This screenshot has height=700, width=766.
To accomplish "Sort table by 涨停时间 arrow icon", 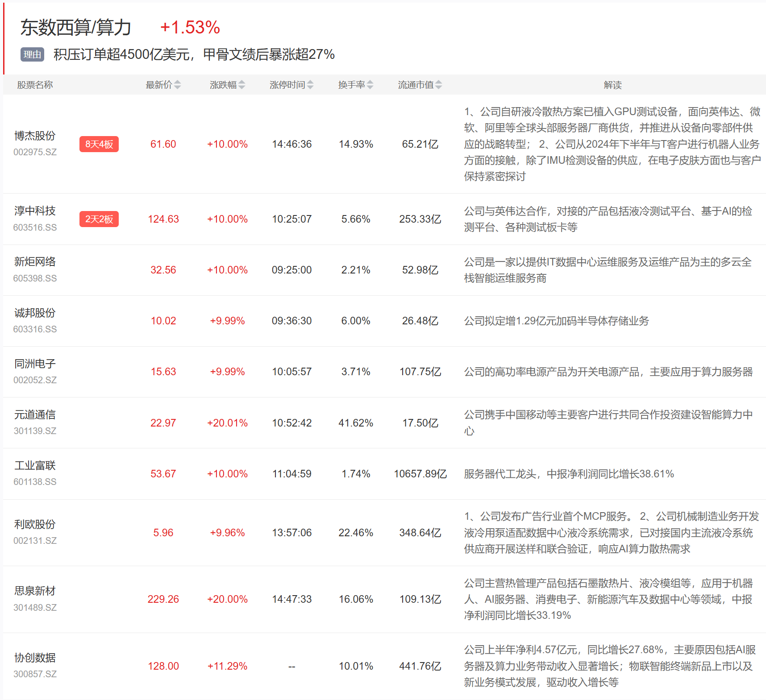I will [310, 85].
